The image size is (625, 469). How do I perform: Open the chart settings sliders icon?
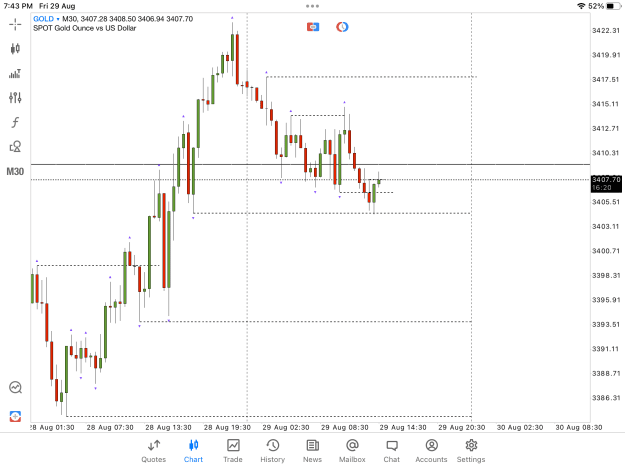[15, 98]
